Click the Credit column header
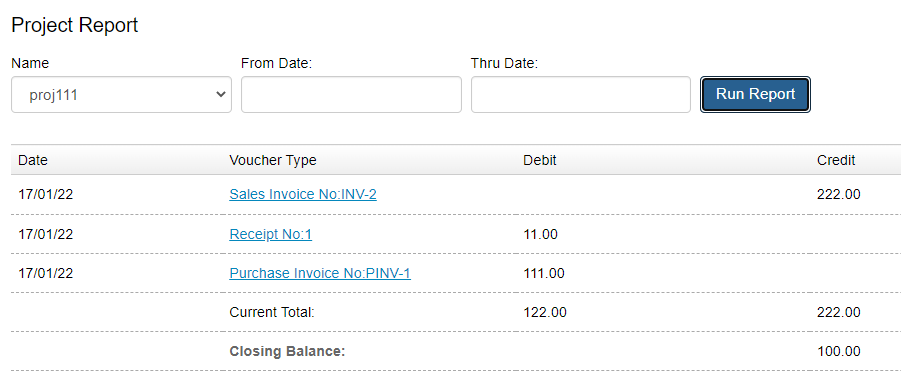The width and height of the screenshot is (901, 376). [836, 160]
